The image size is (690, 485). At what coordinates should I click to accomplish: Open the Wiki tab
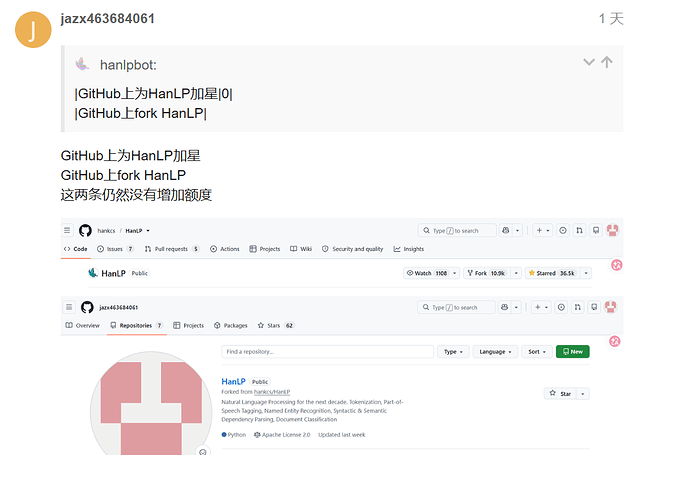pos(301,249)
